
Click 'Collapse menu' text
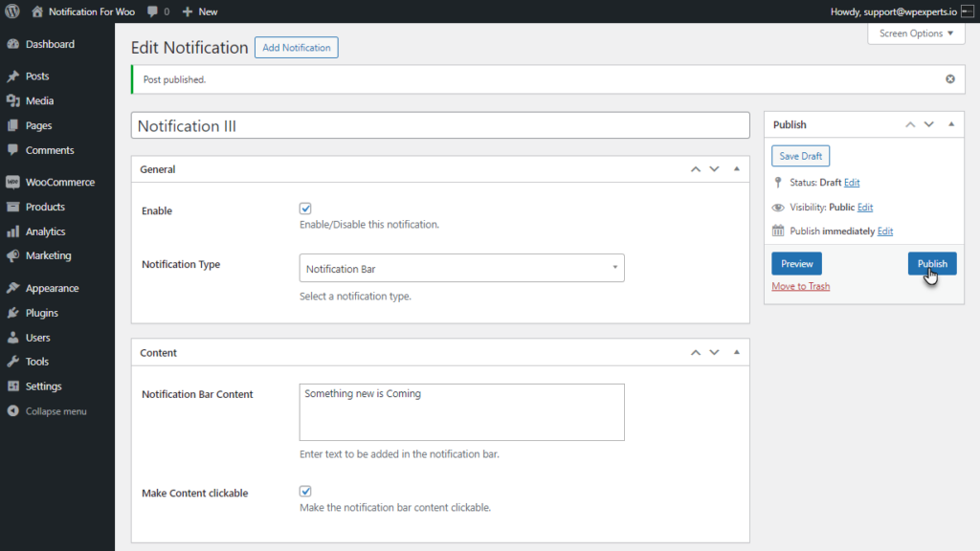coord(56,411)
